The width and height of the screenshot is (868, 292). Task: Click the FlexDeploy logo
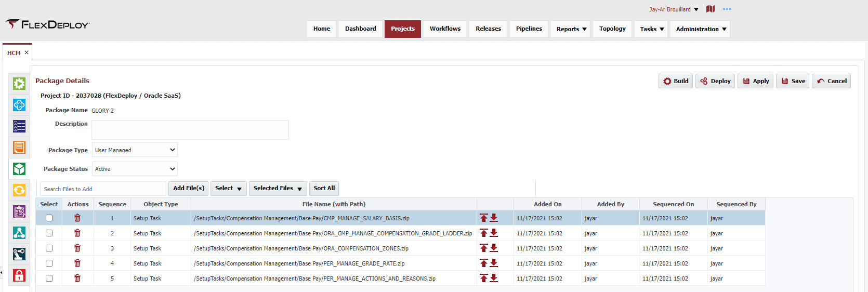point(48,24)
